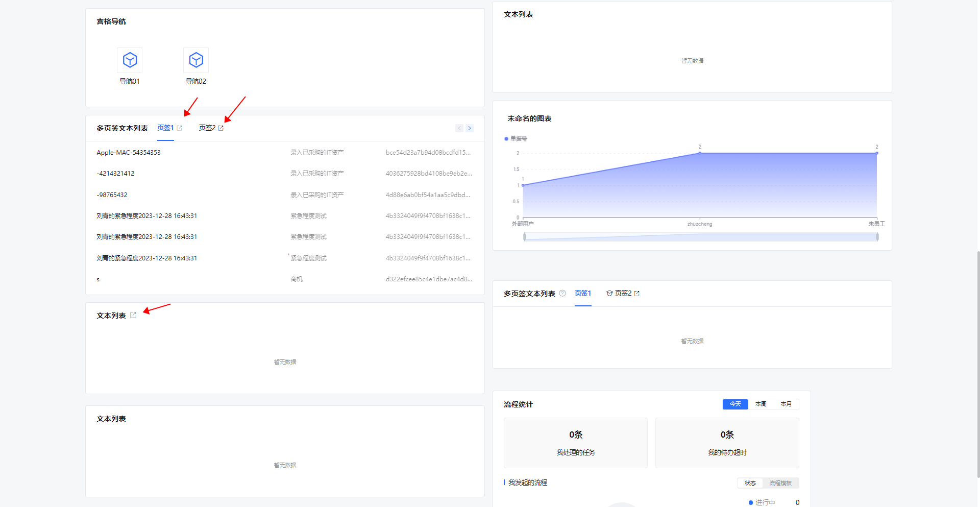Click the 进行中 status label
This screenshot has width=980, height=507.
[x=765, y=502]
